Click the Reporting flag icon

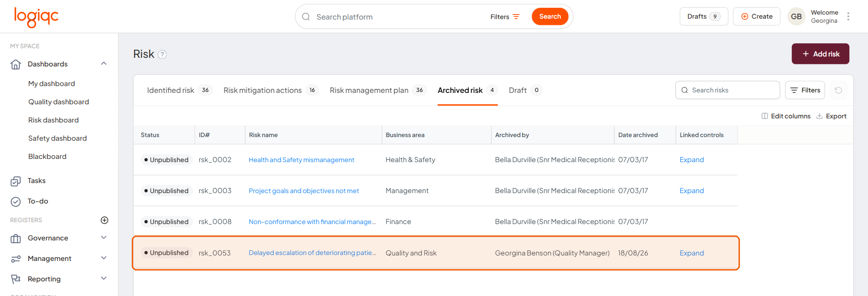(15, 279)
